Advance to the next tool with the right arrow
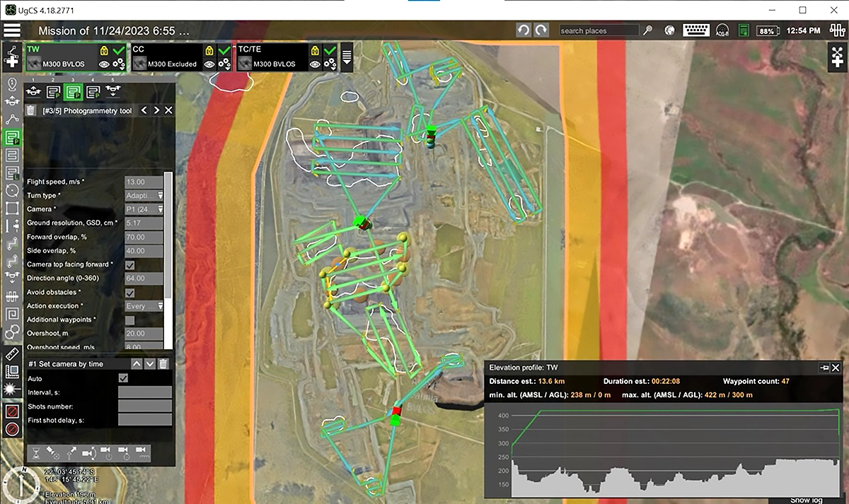This screenshot has width=849, height=504. [156, 110]
